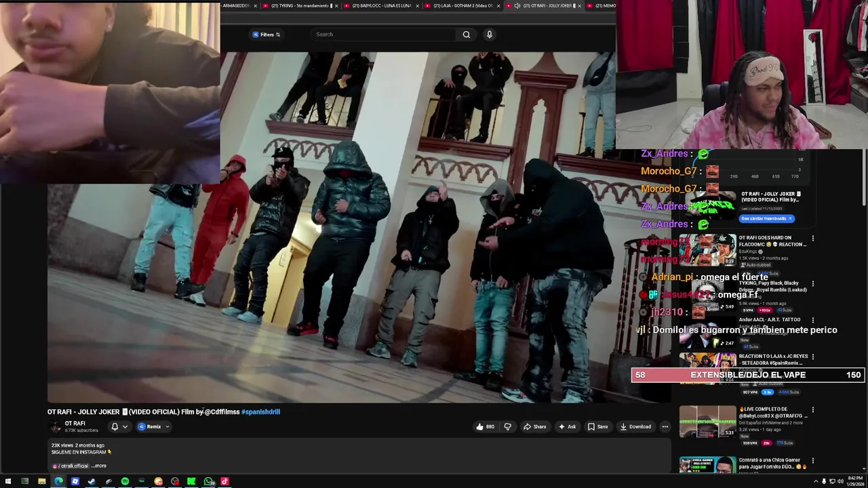
Task: Close the TYKING - 5to mandamiento tab
Action: pos(338,5)
